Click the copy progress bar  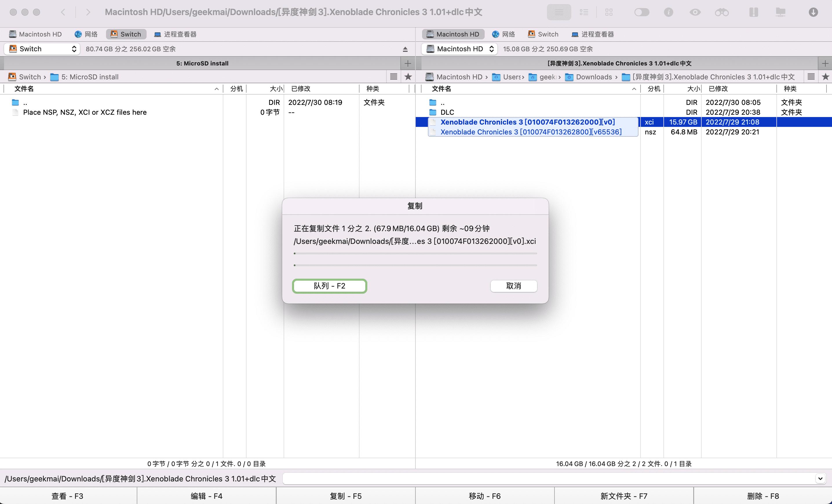coord(415,253)
